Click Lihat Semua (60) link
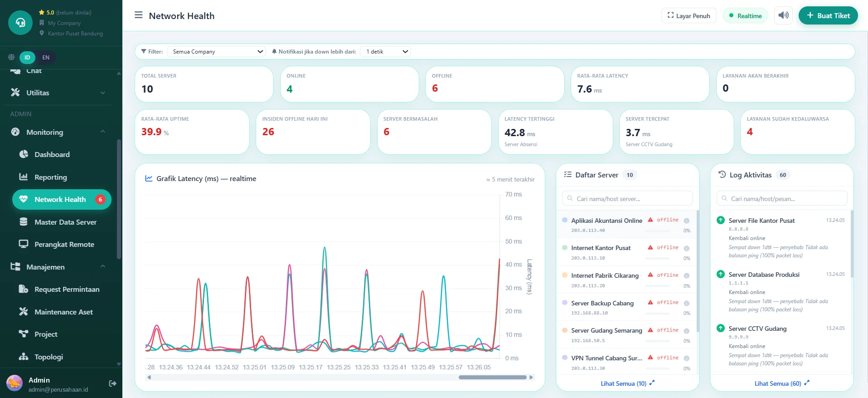The image size is (868, 398). (x=781, y=383)
